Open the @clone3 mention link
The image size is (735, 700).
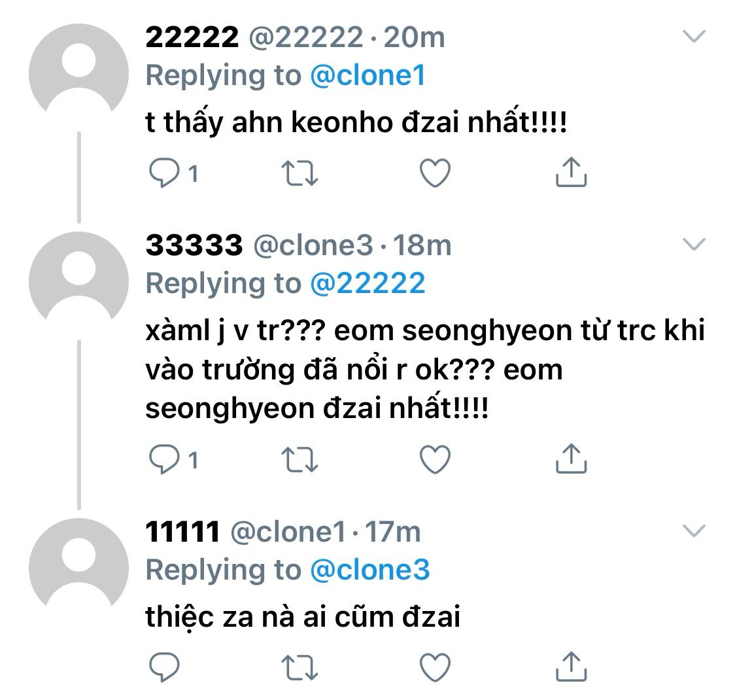point(369,570)
